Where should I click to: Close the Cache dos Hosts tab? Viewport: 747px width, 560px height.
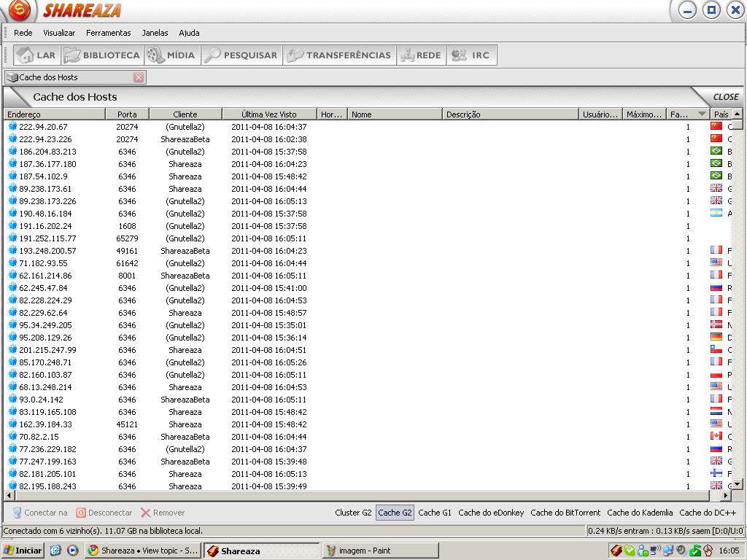pos(139,77)
